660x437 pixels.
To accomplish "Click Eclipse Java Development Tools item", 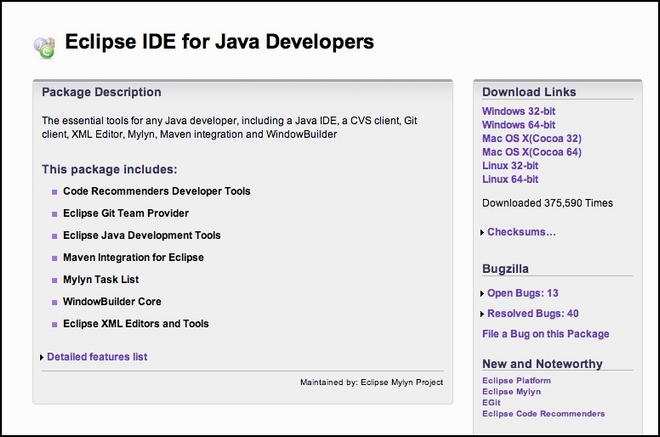I will tap(142, 235).
